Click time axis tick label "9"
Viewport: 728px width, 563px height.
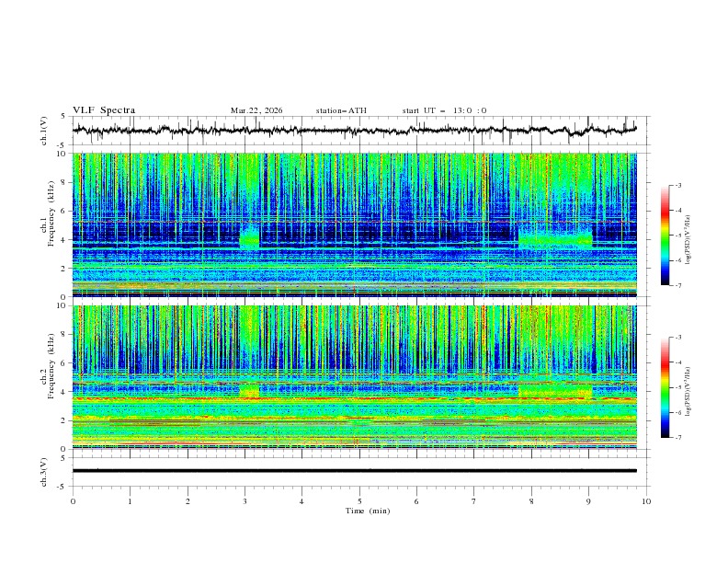coord(588,501)
